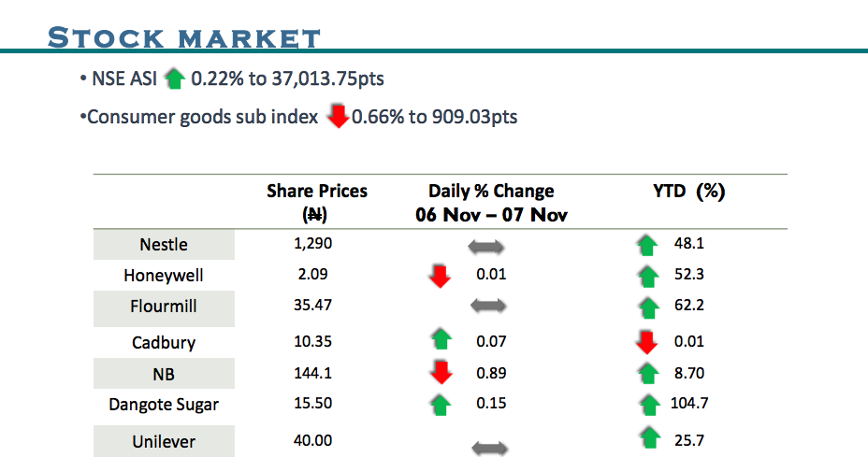
Task: Select Dangote Sugar's share price 15.50
Action: pos(312,405)
